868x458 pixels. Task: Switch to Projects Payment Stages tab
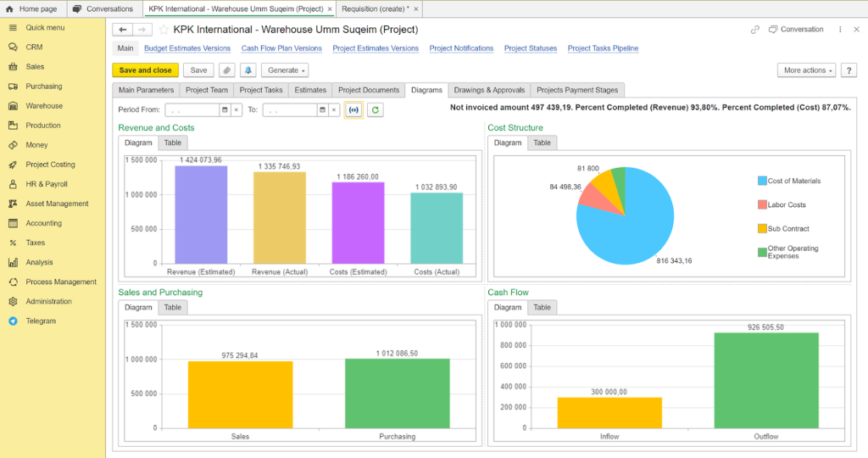(x=578, y=90)
